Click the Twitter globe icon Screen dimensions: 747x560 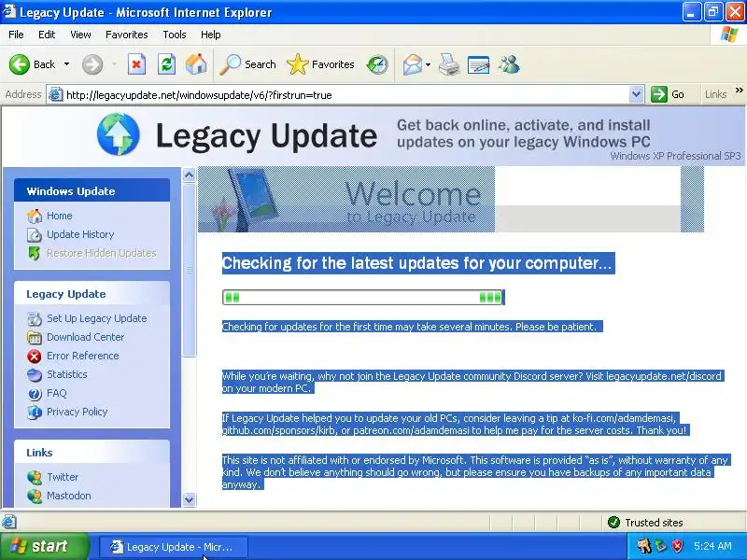(35, 477)
